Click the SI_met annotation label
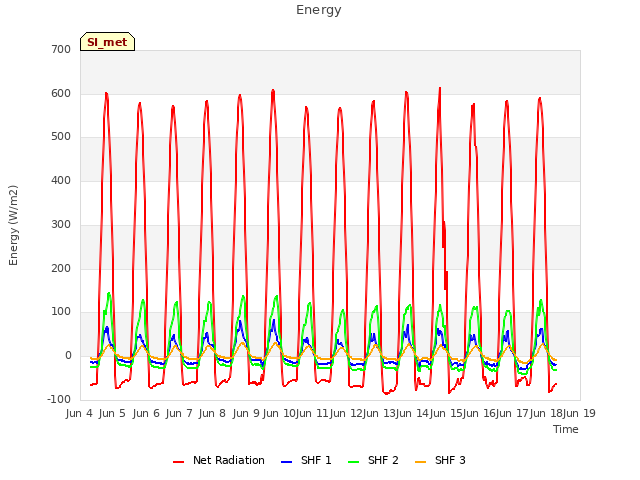 tap(107, 42)
